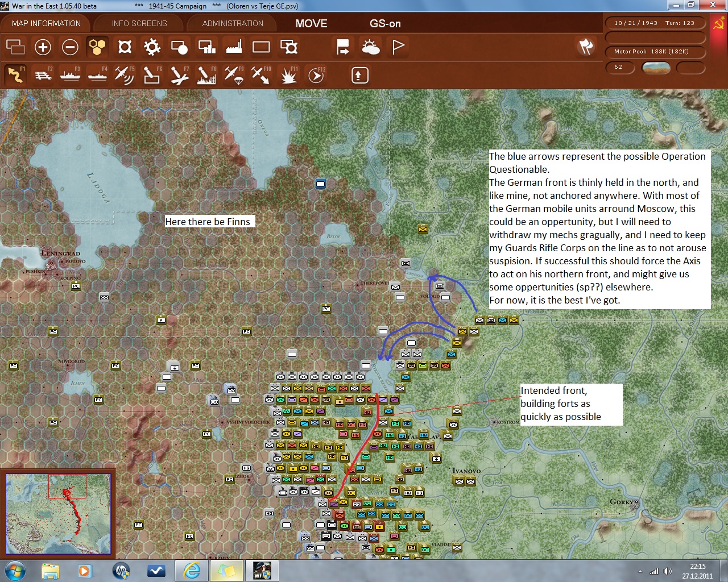Click the GS-on status label

tap(385, 23)
